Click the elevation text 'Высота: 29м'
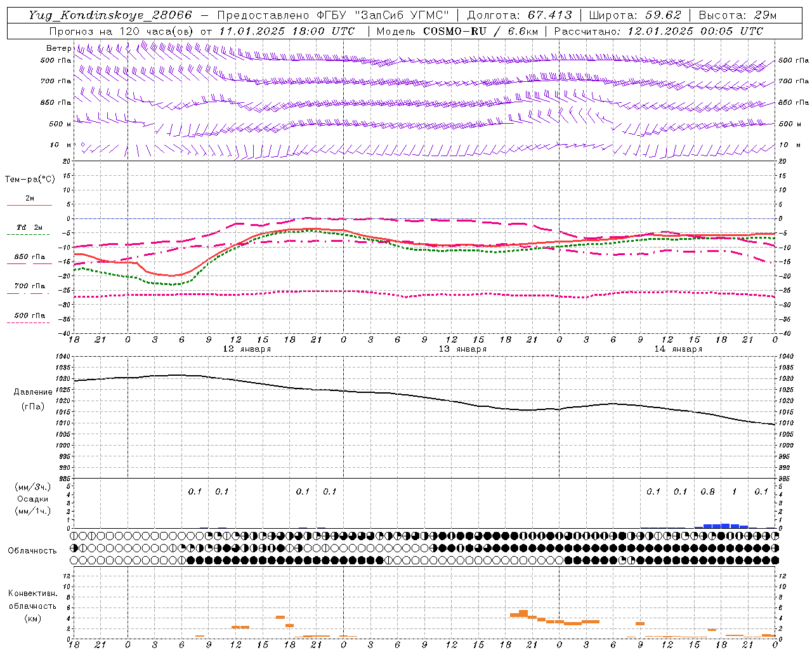This screenshot has height=650, width=812. point(737,15)
